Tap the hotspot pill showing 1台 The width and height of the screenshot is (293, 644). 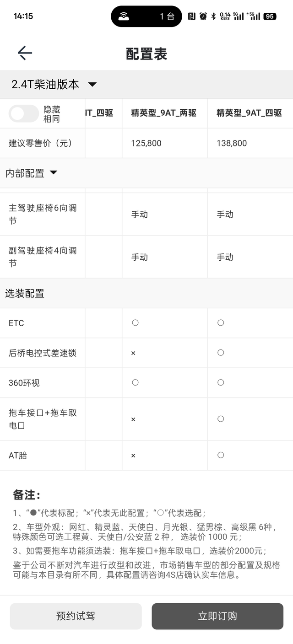[x=146, y=16]
